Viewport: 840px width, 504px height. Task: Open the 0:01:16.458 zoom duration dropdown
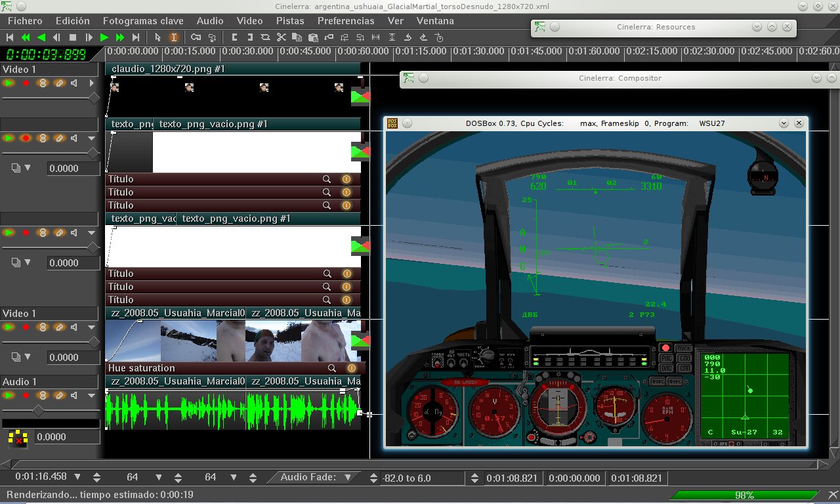pos(77,477)
